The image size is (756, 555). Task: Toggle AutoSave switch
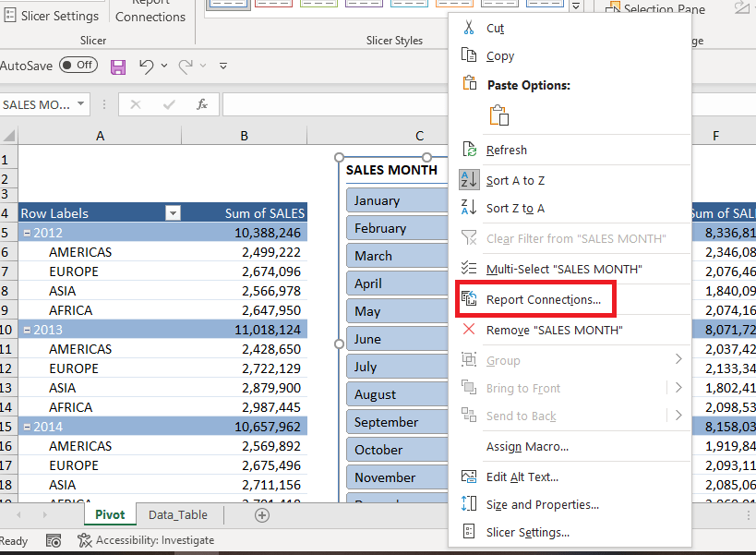tap(78, 65)
